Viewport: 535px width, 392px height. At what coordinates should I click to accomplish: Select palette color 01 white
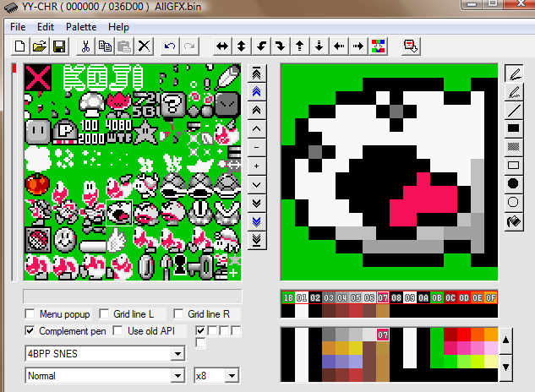(302, 298)
